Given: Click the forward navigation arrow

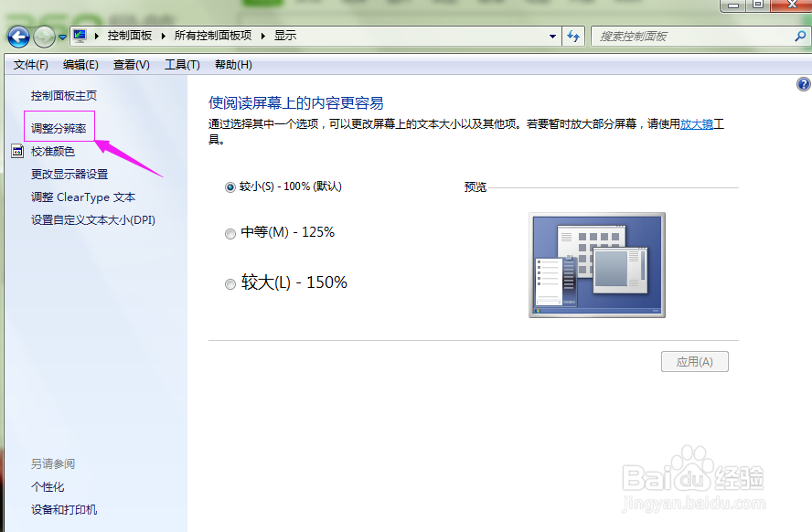Looking at the screenshot, I should click(44, 35).
